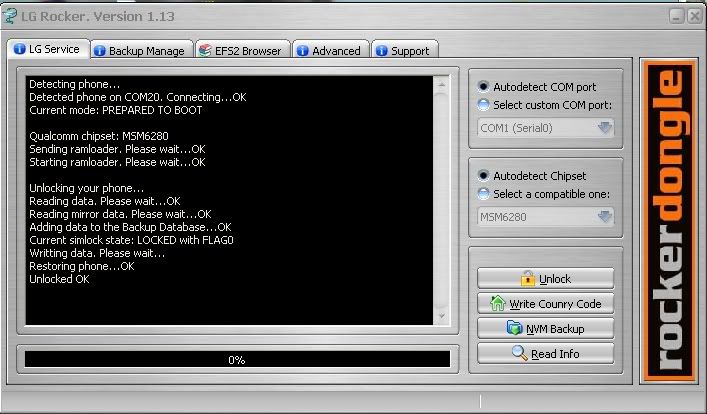Viewport: 707px width, 414px height.
Task: Click the log scrollbar down arrow
Action: [441, 316]
